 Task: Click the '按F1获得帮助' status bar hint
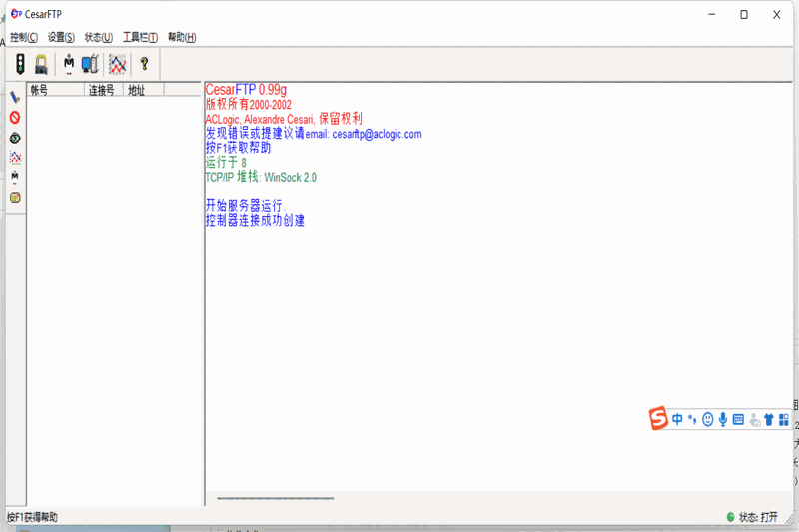click(32, 517)
